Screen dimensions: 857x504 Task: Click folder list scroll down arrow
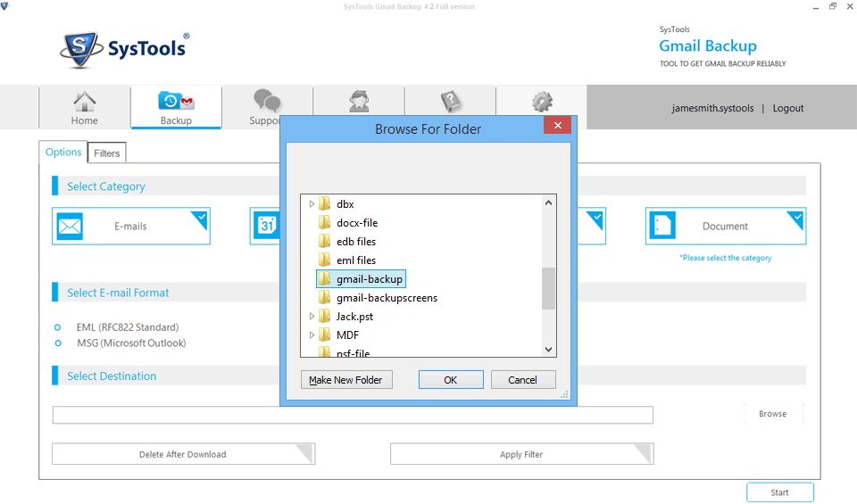(x=549, y=350)
